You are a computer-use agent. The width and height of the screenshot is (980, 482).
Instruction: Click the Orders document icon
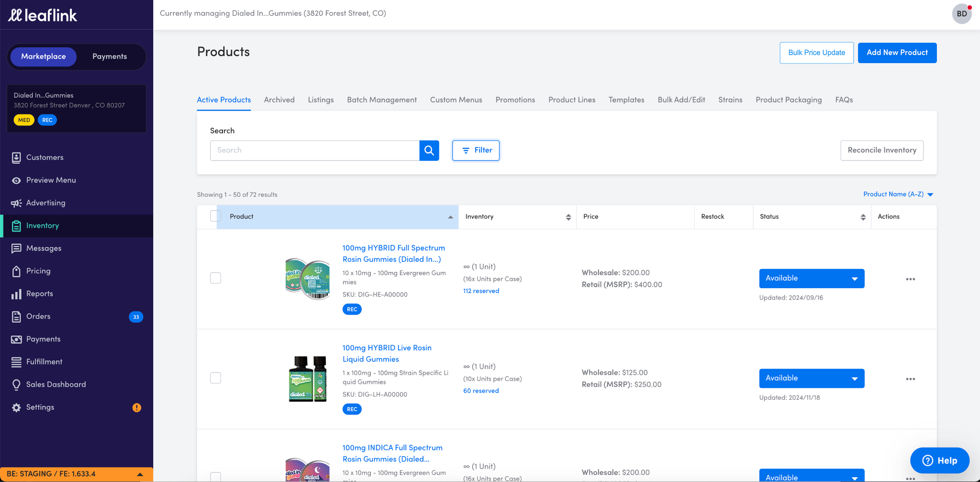(x=16, y=316)
